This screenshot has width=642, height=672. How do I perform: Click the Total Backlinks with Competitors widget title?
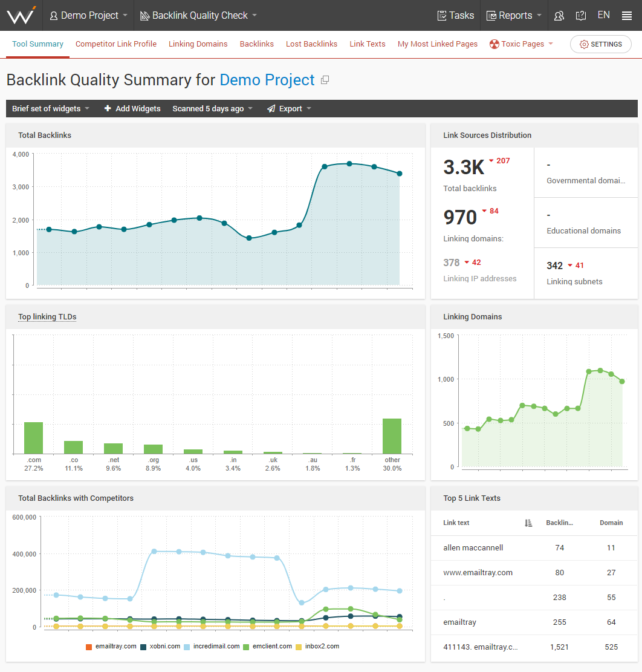click(76, 498)
